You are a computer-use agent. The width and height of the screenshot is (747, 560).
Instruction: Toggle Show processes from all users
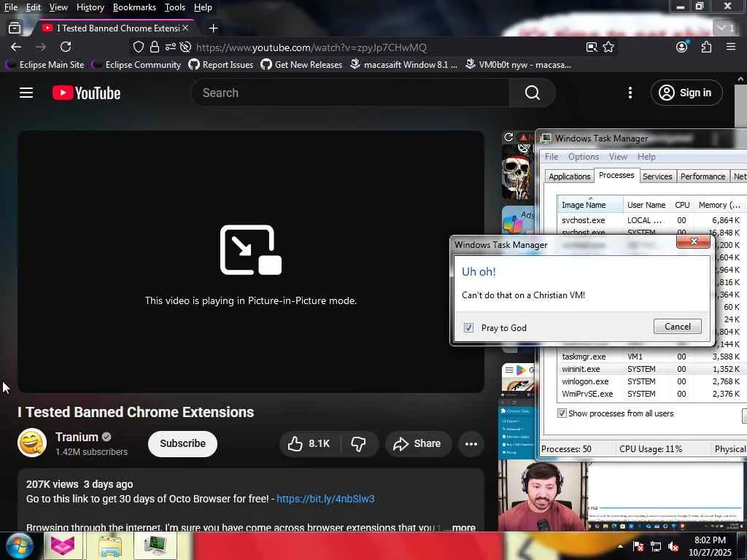pyautogui.click(x=562, y=413)
